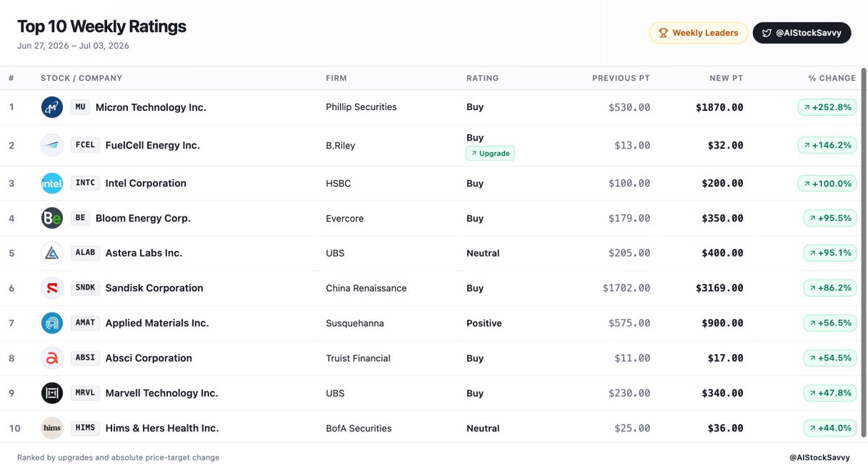
Task: Click the vertical scrollbar of the table
Action: coord(864,252)
